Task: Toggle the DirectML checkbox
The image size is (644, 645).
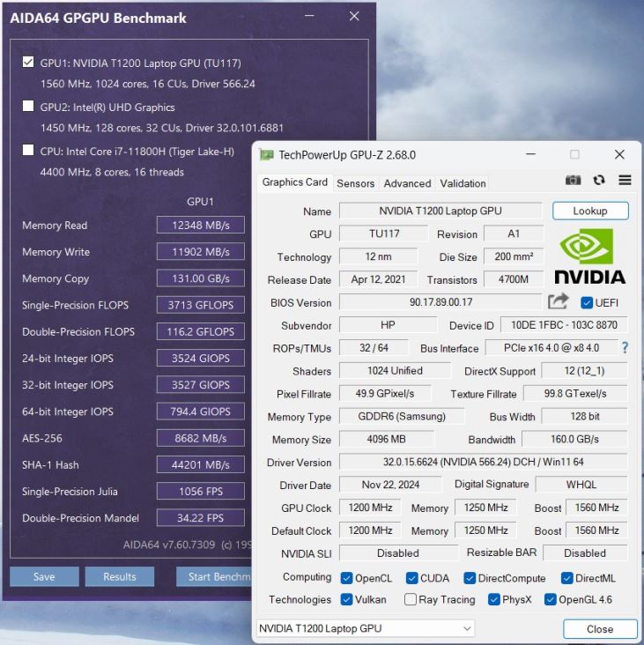Action: (x=567, y=578)
